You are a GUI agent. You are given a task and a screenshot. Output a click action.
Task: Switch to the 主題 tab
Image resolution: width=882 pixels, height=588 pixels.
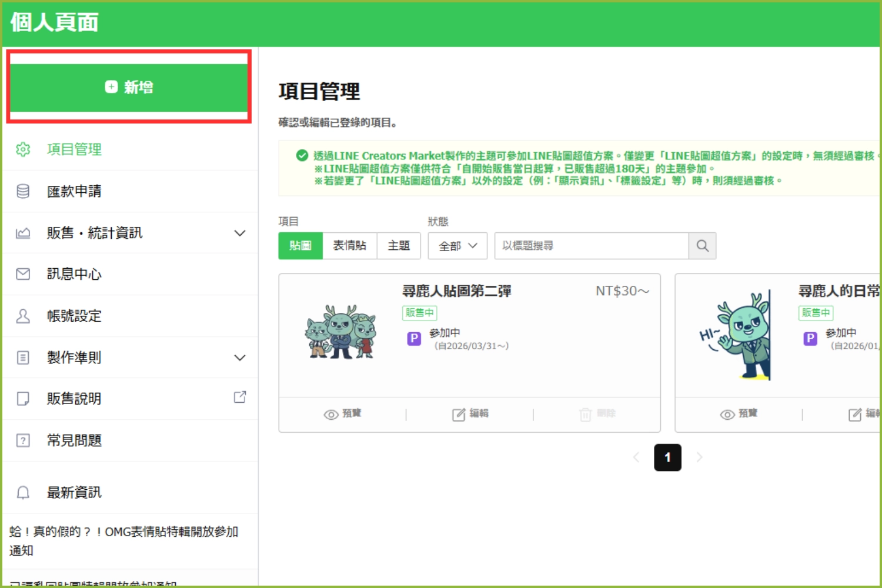pyautogui.click(x=399, y=246)
